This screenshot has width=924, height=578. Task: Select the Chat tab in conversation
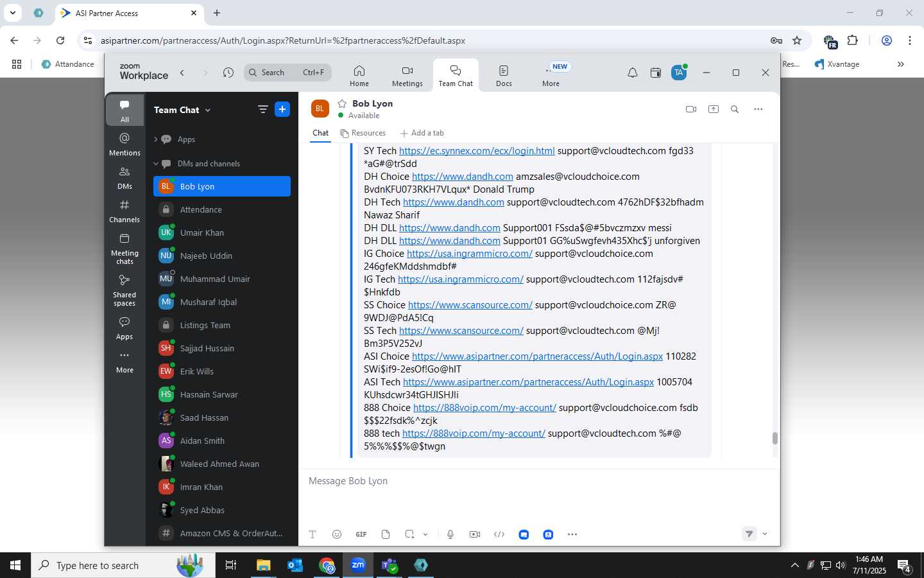tap(321, 133)
